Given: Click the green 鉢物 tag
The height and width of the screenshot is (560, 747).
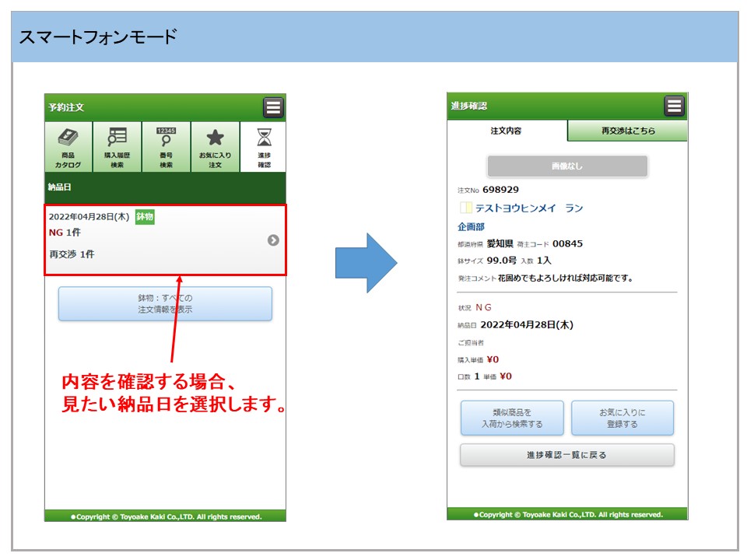Looking at the screenshot, I should [x=145, y=217].
